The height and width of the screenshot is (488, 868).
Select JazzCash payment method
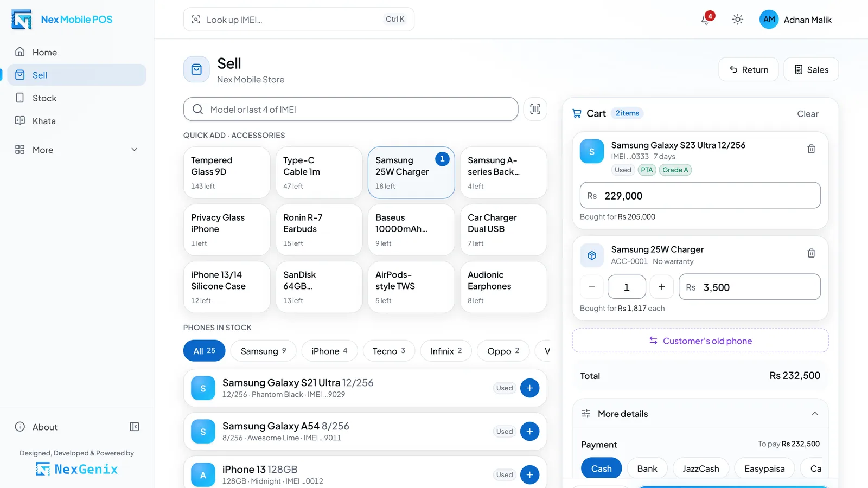700,468
